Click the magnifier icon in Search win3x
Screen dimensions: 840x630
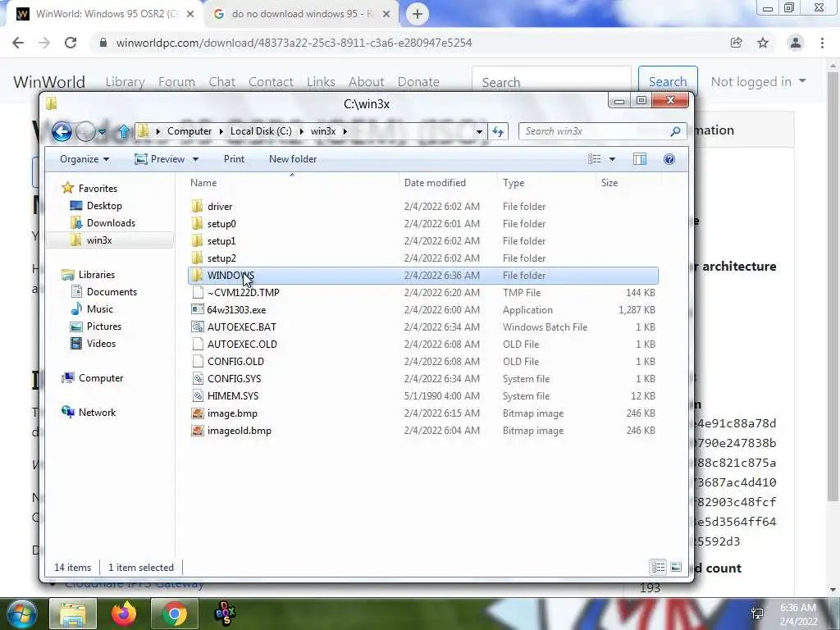pos(675,131)
